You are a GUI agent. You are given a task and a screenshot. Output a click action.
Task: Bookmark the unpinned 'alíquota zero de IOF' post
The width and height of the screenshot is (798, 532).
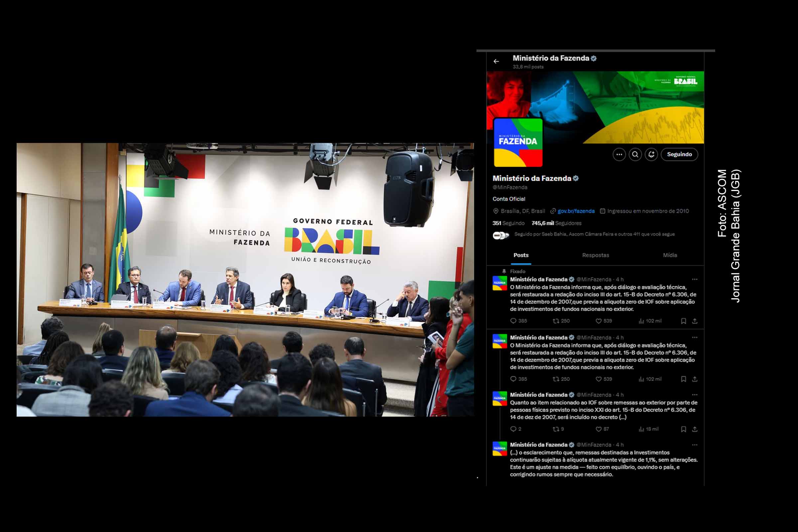(x=683, y=379)
